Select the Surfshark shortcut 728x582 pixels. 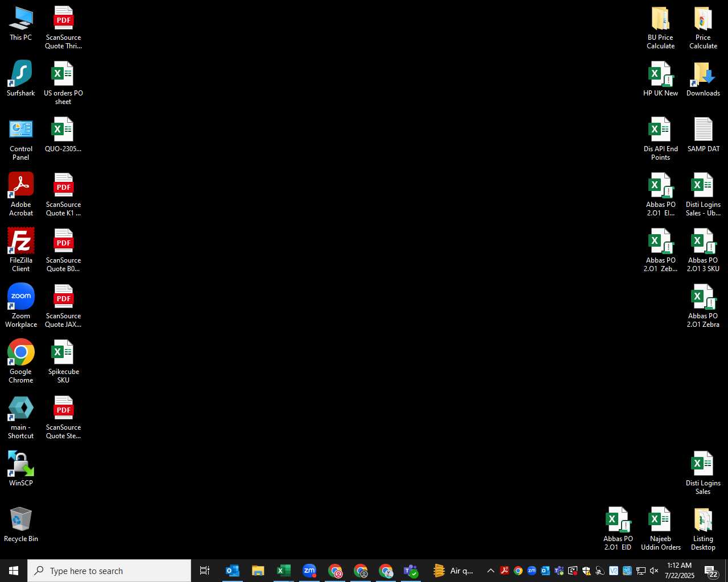21,79
